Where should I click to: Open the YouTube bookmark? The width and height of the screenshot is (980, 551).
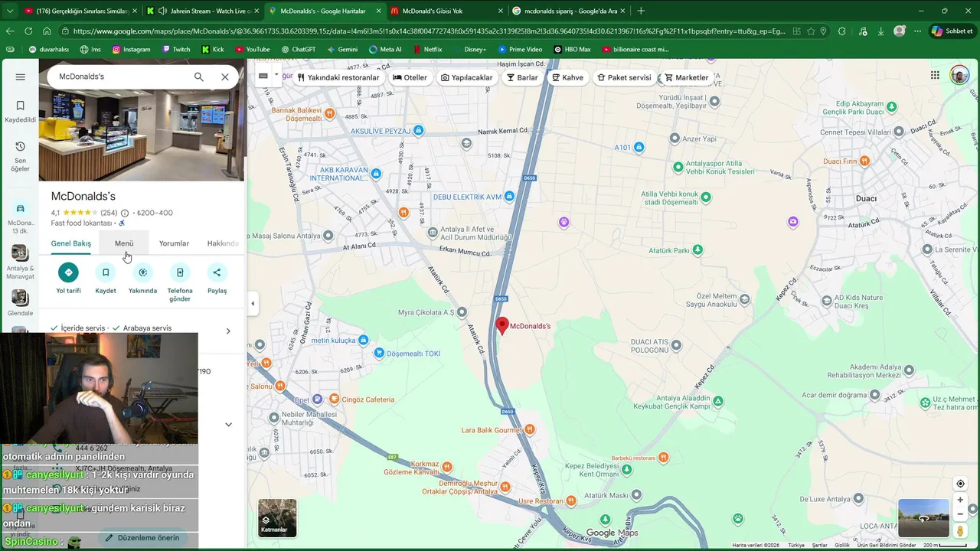pyautogui.click(x=253, y=49)
